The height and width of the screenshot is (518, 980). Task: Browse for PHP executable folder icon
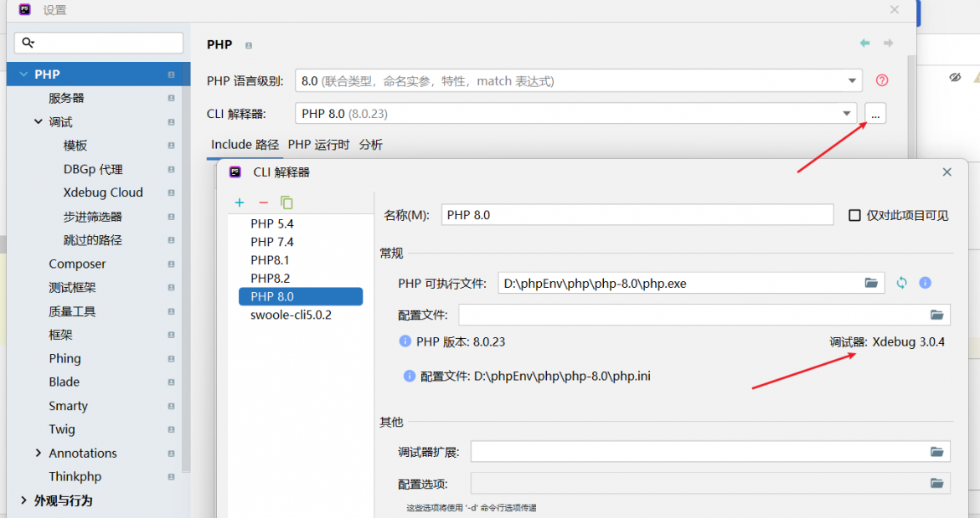871,283
